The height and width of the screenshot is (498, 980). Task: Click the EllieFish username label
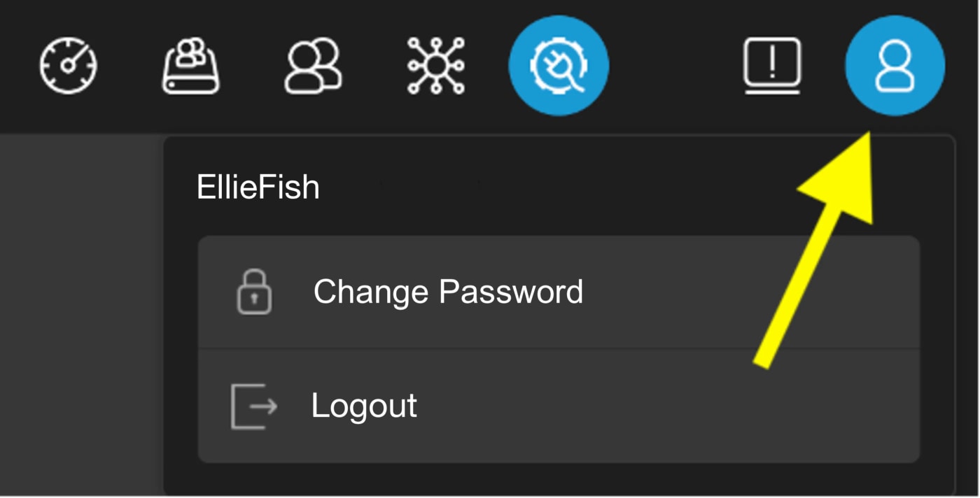coord(258,187)
